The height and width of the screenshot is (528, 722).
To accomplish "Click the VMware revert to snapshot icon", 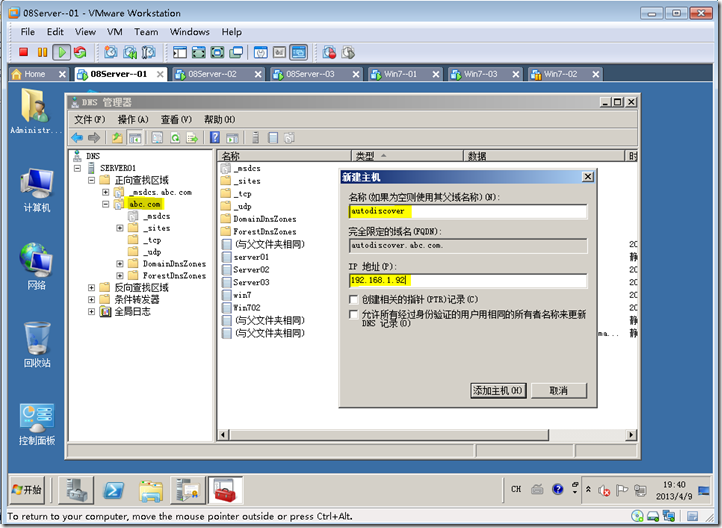I will [130, 52].
